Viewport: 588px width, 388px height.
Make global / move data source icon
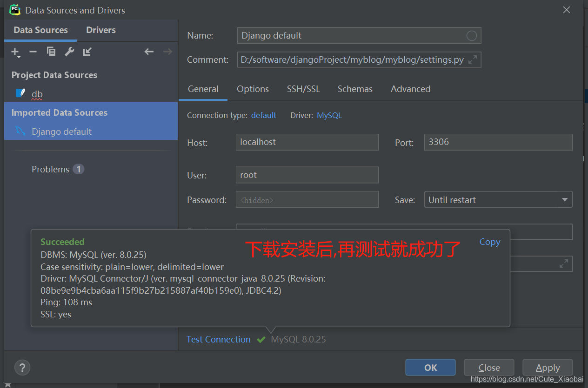tap(87, 52)
